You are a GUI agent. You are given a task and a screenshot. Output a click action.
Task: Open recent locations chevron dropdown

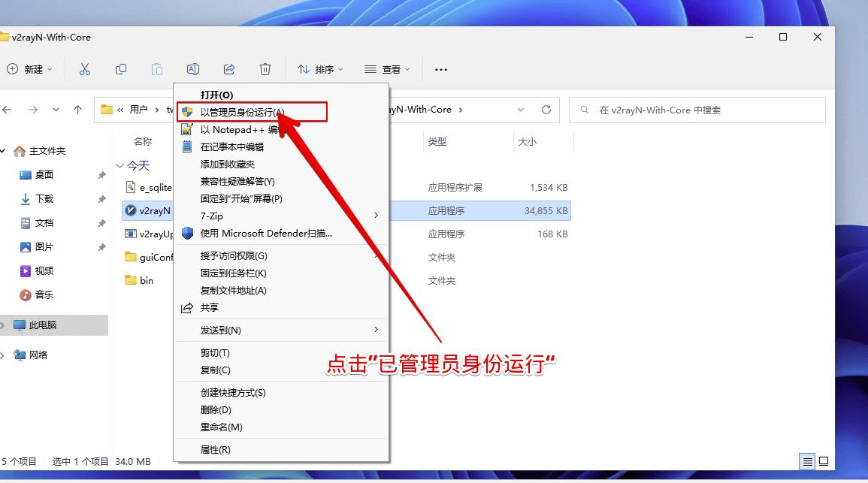point(56,110)
